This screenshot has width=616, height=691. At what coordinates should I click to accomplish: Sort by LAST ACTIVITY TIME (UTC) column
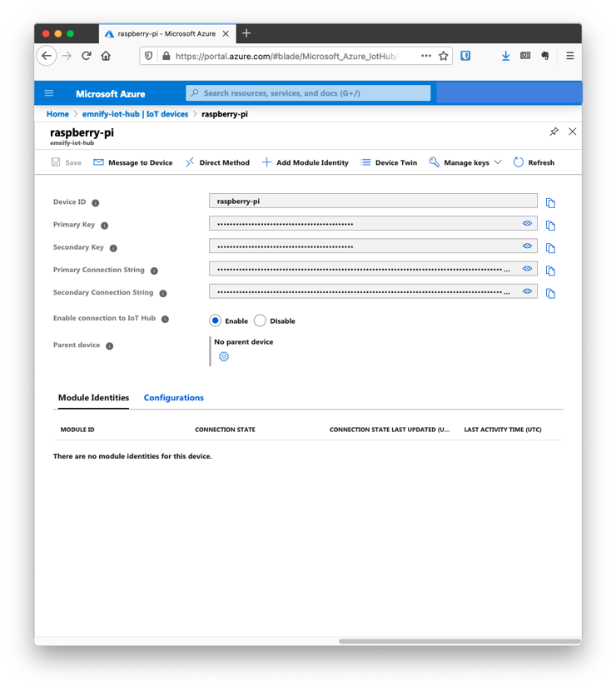(503, 430)
